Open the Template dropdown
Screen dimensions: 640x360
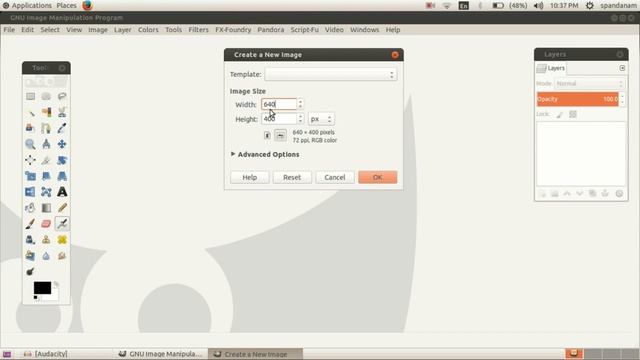click(x=331, y=74)
